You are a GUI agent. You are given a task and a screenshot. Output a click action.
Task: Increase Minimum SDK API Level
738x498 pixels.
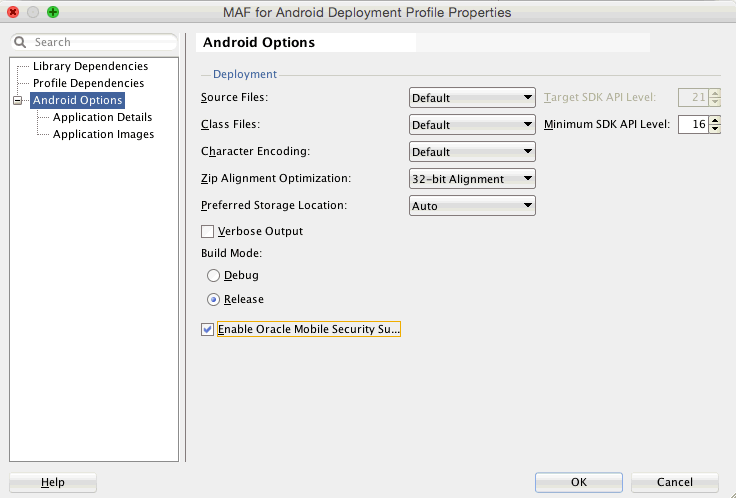(x=715, y=120)
